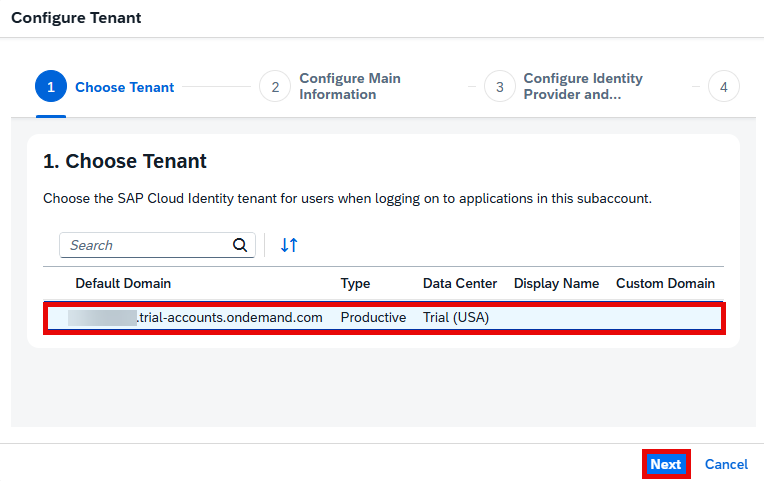This screenshot has height=481, width=764.
Task: Click the Display Name column header
Action: (556, 284)
